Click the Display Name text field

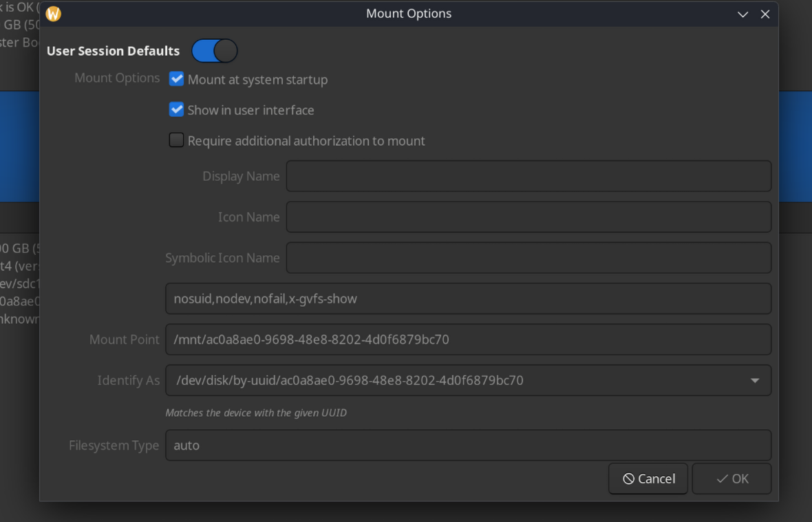(528, 176)
